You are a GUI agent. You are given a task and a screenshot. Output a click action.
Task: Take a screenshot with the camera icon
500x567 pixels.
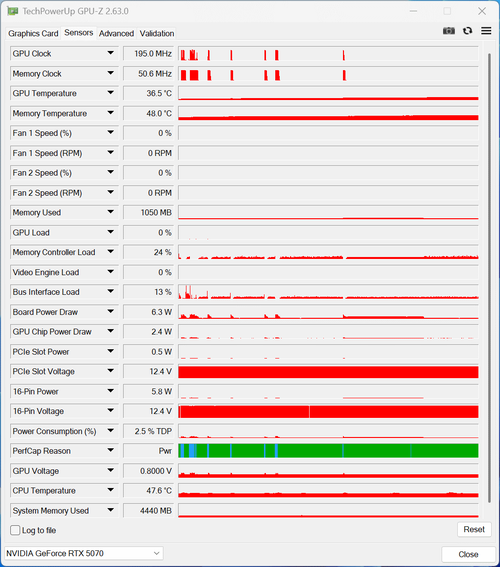[449, 31]
